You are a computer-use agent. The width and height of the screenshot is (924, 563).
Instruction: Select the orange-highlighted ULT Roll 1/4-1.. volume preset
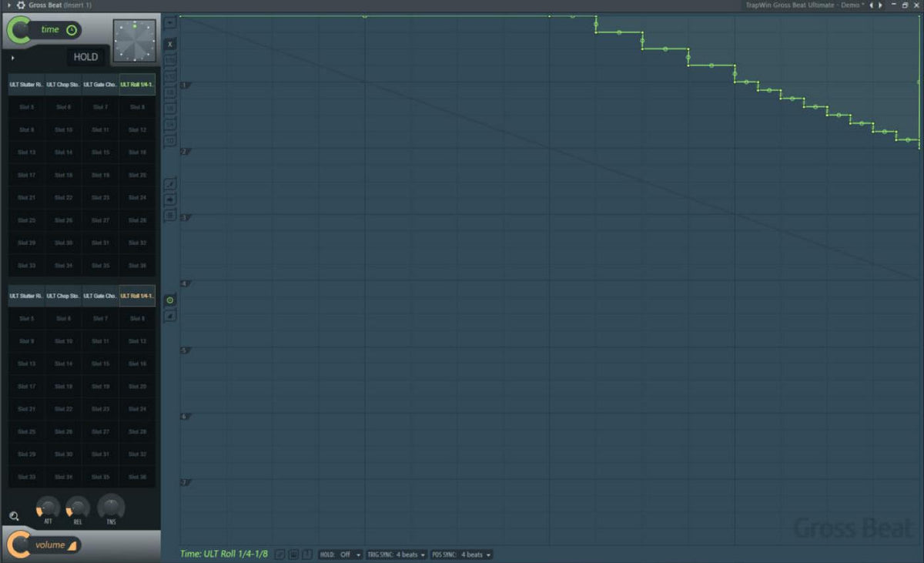(x=137, y=296)
